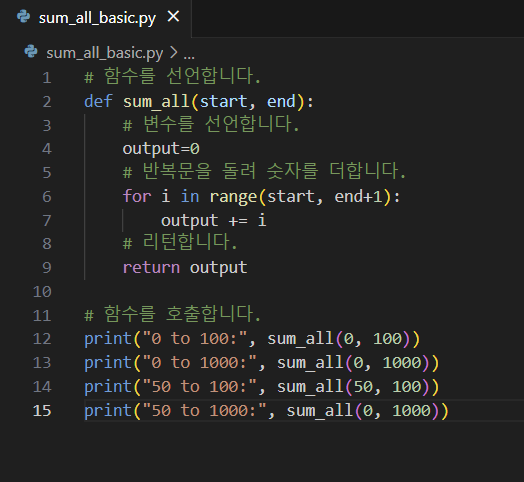Click 'range' in the for loop
Image resolution: width=524 pixels, height=482 pixels.
[x=233, y=197]
